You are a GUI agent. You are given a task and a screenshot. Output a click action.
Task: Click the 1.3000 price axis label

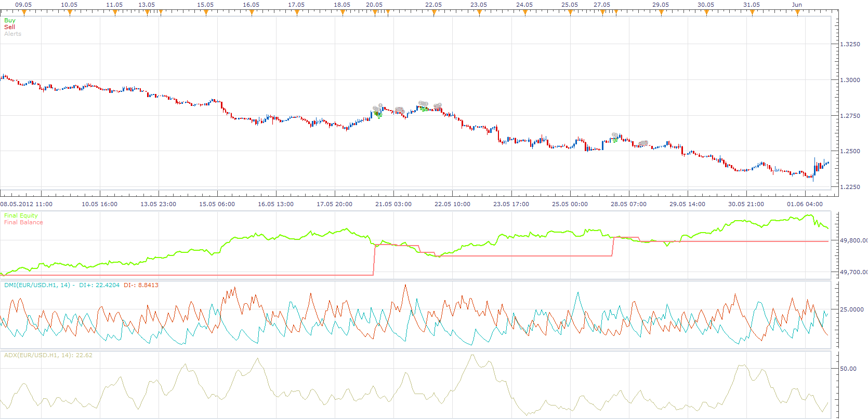[850, 80]
